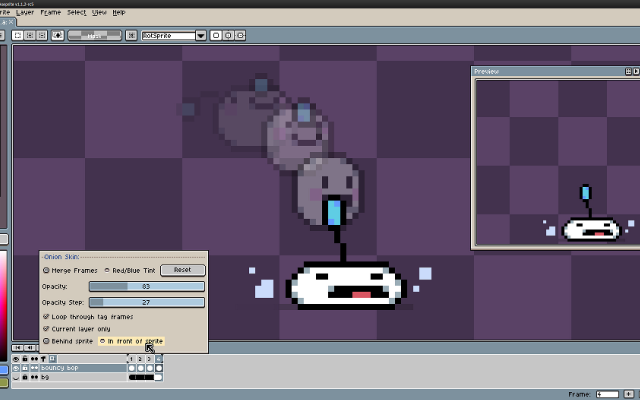Open the Layer menu
The width and height of the screenshot is (640, 400).
click(x=25, y=13)
